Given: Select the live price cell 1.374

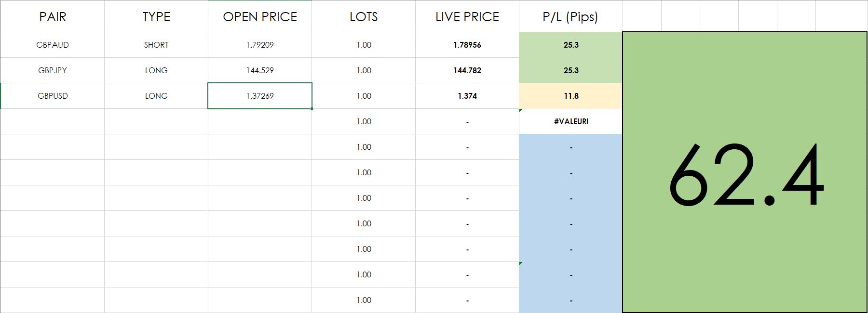Looking at the screenshot, I should (x=467, y=96).
